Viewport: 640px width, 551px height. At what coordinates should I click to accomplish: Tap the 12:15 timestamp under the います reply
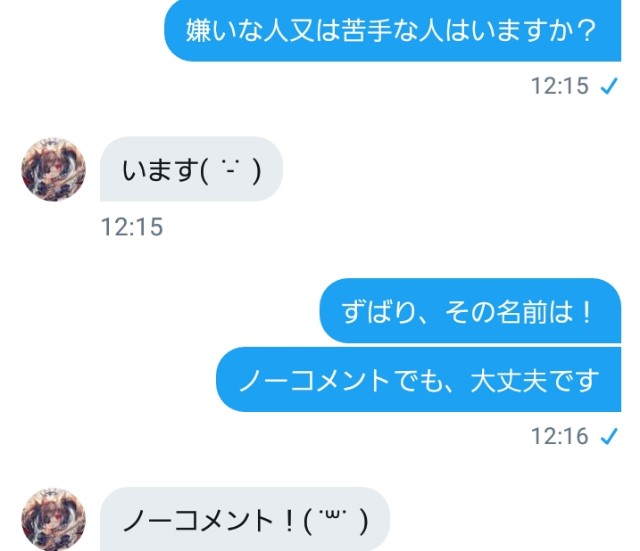132,227
